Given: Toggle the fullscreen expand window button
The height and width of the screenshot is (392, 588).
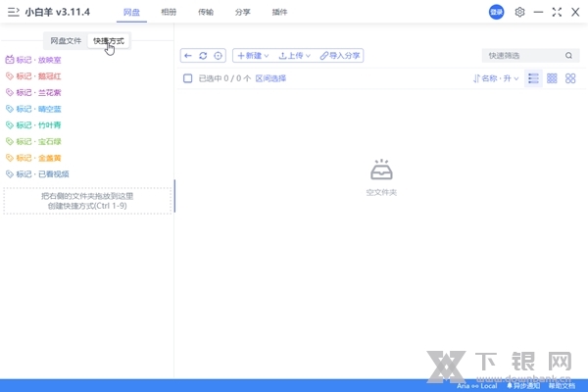Looking at the screenshot, I should coord(557,12).
